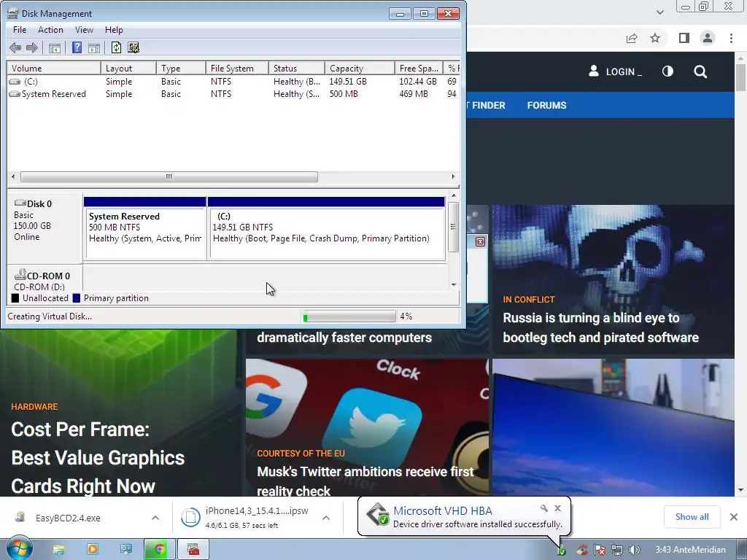This screenshot has height=560, width=747.
Task: Toggle Show/Hide Console Tree toolbar icon
Action: tap(54, 47)
